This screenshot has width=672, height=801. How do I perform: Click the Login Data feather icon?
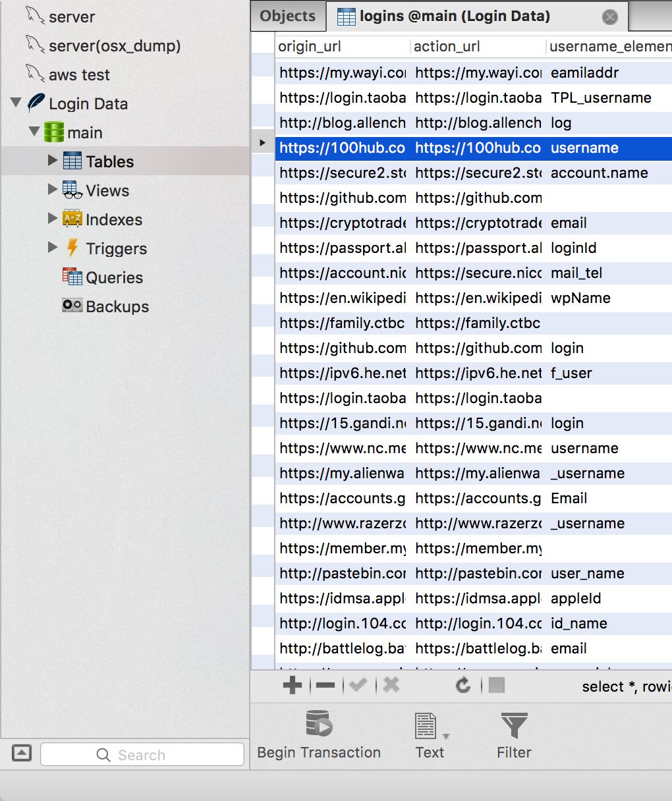coord(36,103)
